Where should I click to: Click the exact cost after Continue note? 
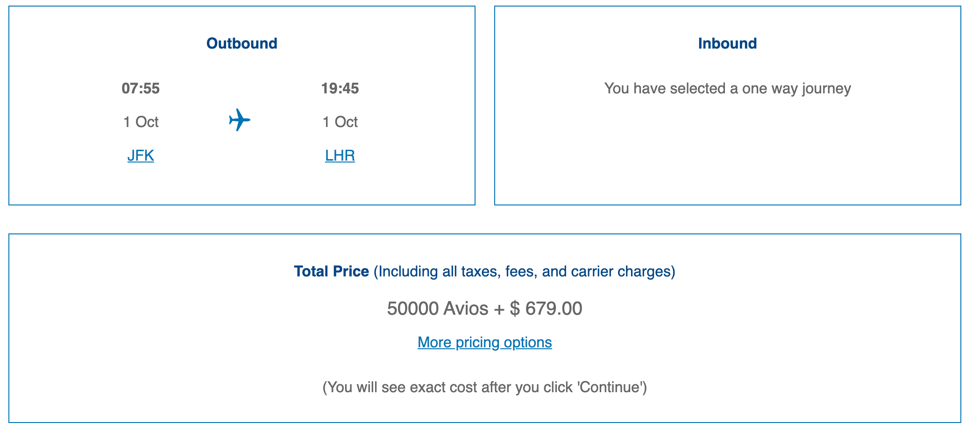point(484,387)
